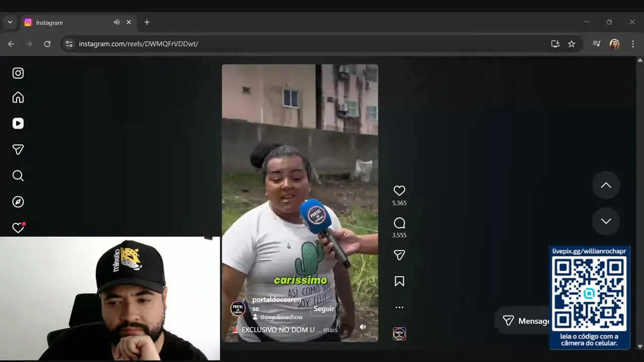Follow portaldocearense with Seguir button

pyautogui.click(x=324, y=309)
